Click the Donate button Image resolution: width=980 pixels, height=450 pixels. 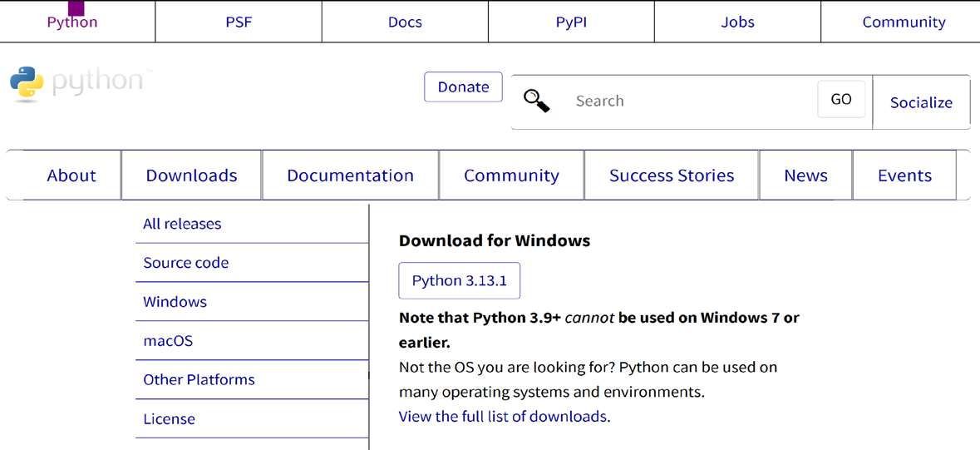(463, 87)
